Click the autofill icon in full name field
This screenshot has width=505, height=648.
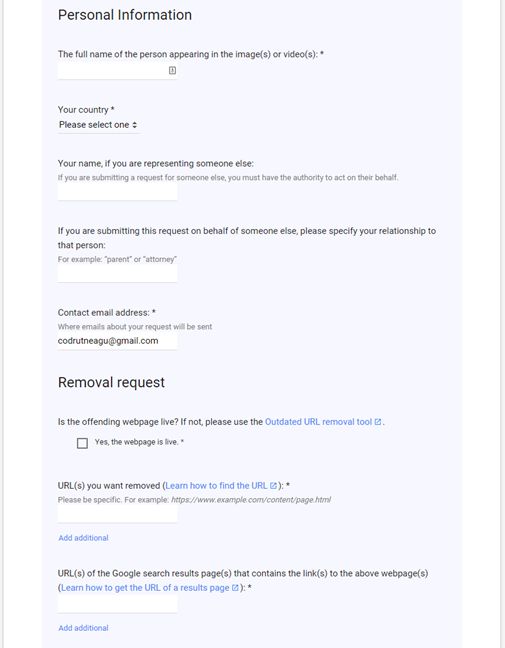[172, 70]
